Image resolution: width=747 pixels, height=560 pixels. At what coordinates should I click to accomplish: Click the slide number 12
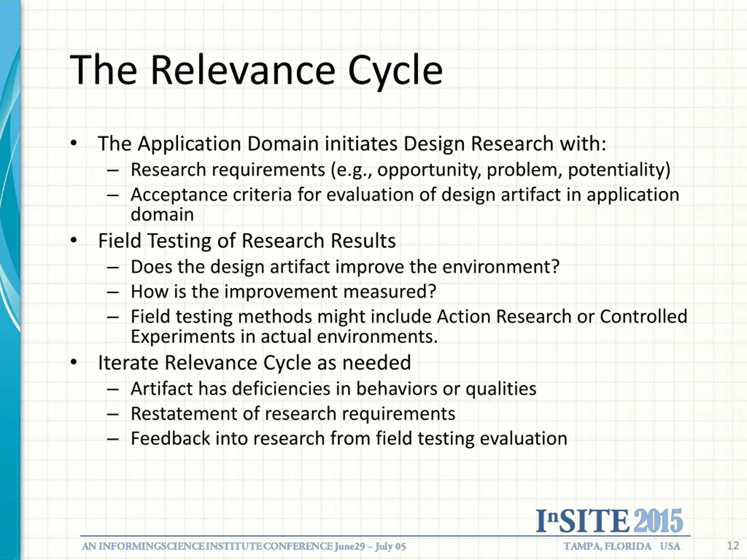pyautogui.click(x=732, y=545)
